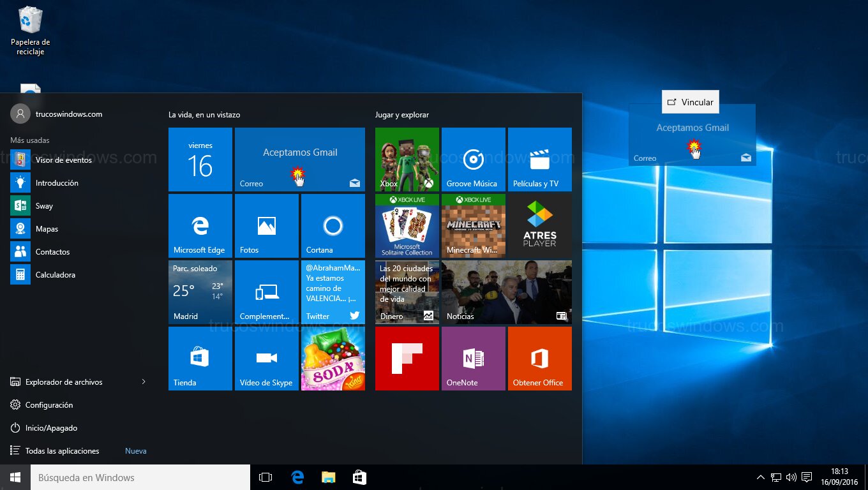Viewport: 868px width, 490px height.
Task: Open the Fotos tile
Action: (266, 226)
